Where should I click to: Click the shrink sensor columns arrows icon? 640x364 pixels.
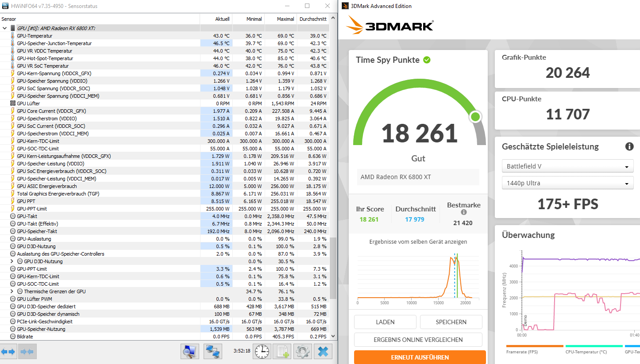click(x=27, y=352)
